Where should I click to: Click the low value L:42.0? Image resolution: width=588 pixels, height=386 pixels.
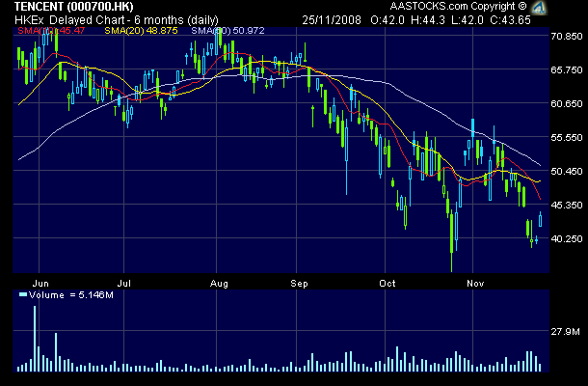point(468,20)
